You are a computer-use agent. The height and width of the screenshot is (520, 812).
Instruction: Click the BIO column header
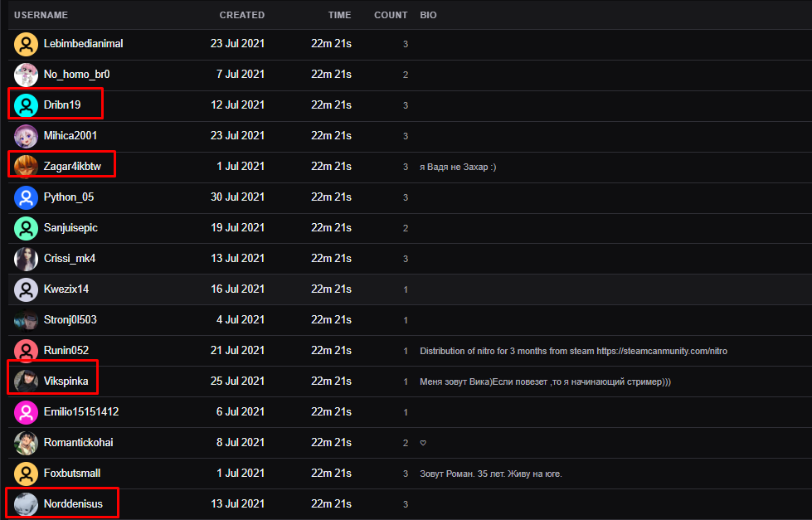428,15
